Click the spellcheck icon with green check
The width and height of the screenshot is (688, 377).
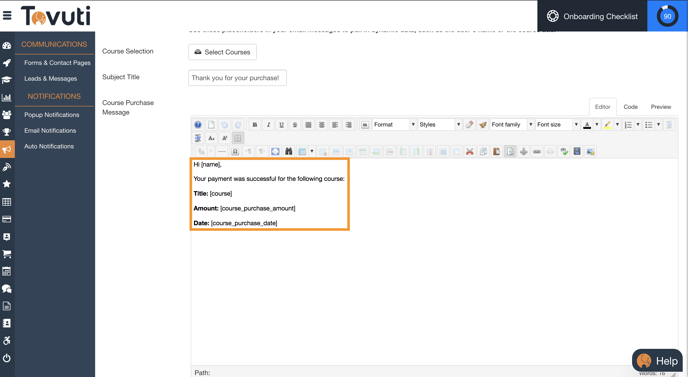point(564,151)
